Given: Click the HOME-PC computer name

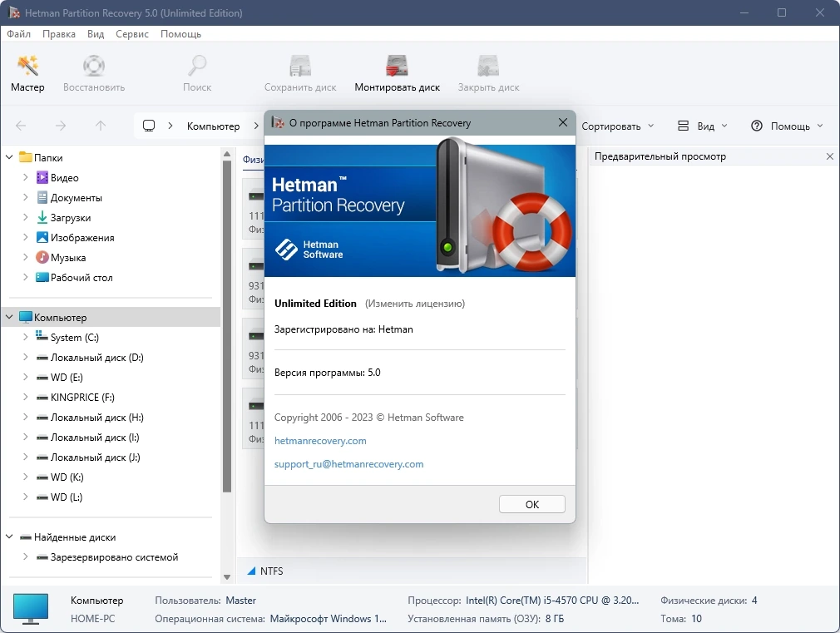Looking at the screenshot, I should (92, 619).
